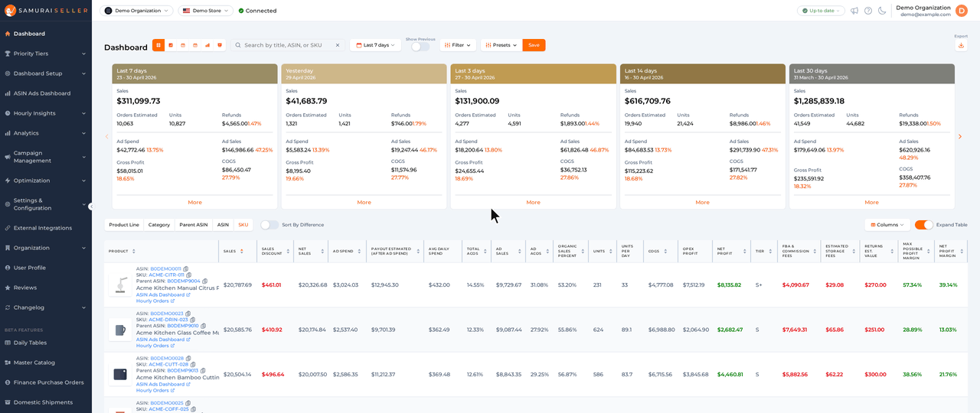Toggle the Show Previous switch
Image resolution: width=980 pixels, height=413 pixels.
coord(420,47)
